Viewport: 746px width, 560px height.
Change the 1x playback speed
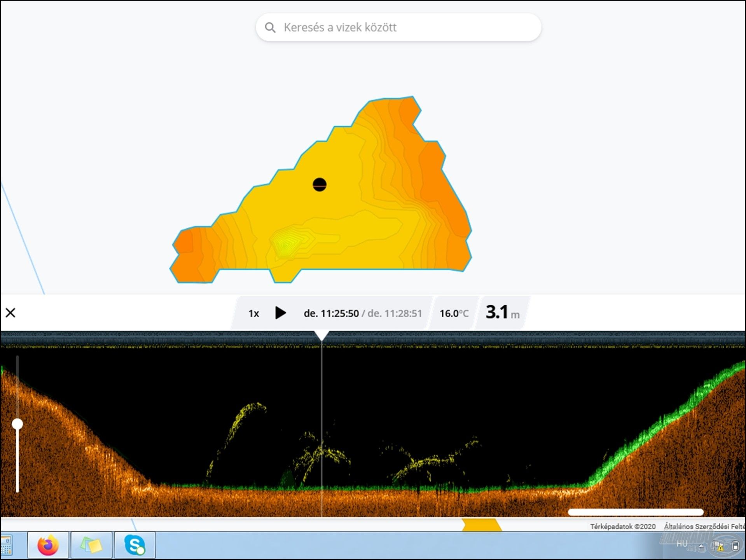click(253, 313)
